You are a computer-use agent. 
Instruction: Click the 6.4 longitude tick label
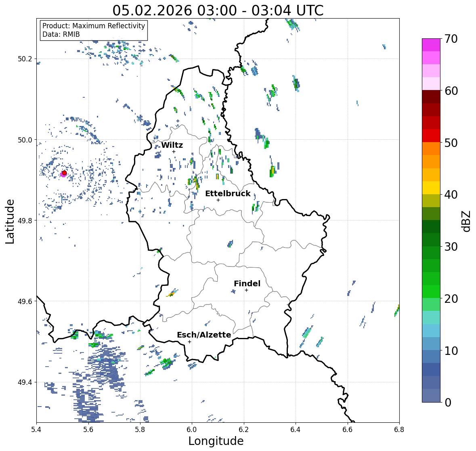[x=296, y=430]
